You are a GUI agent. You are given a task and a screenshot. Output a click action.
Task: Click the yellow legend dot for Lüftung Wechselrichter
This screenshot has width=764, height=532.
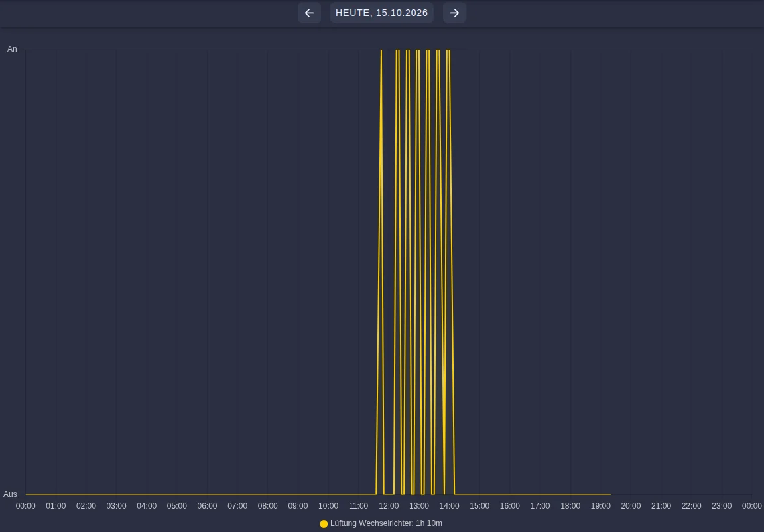(x=324, y=524)
